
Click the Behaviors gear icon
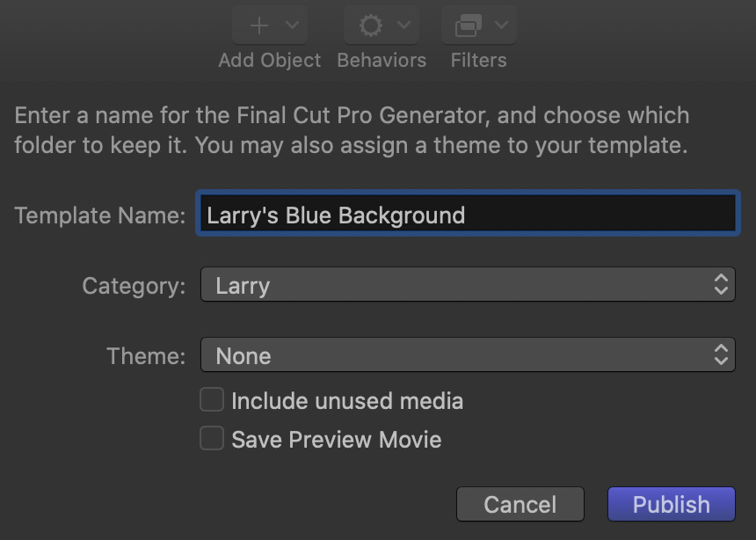(x=371, y=26)
